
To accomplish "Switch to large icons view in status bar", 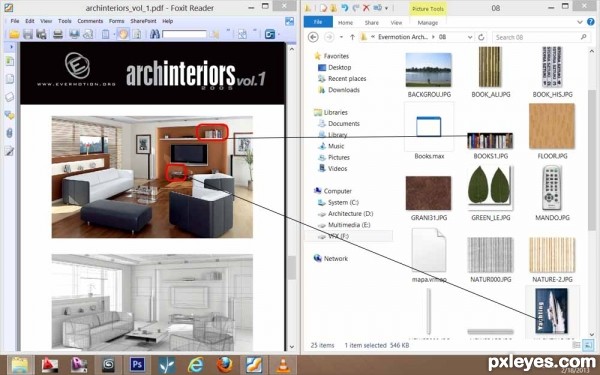I will pyautogui.click(x=588, y=345).
